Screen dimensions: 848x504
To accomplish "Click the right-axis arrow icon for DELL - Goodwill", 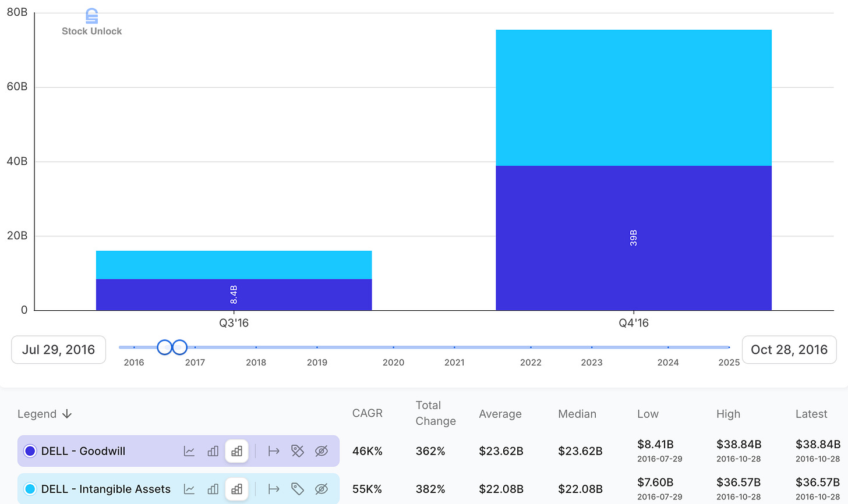I will point(274,451).
